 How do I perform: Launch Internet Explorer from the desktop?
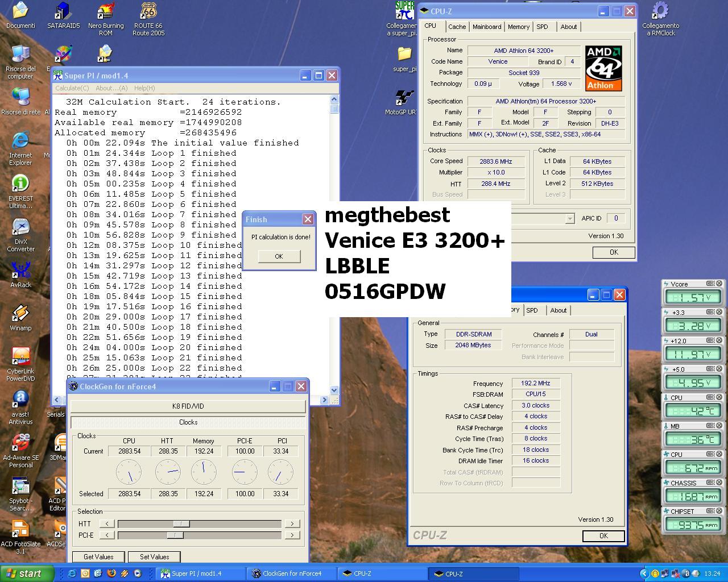[x=20, y=148]
